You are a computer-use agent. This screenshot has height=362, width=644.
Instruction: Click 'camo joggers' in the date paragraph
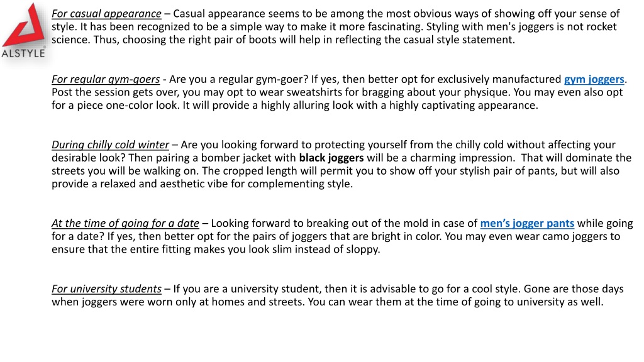tap(575, 236)
